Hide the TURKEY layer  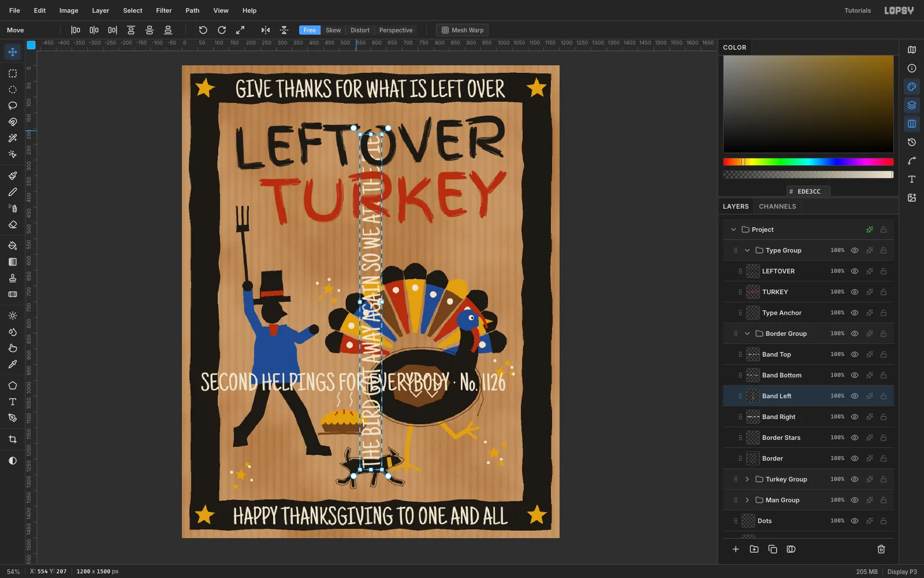click(x=855, y=292)
